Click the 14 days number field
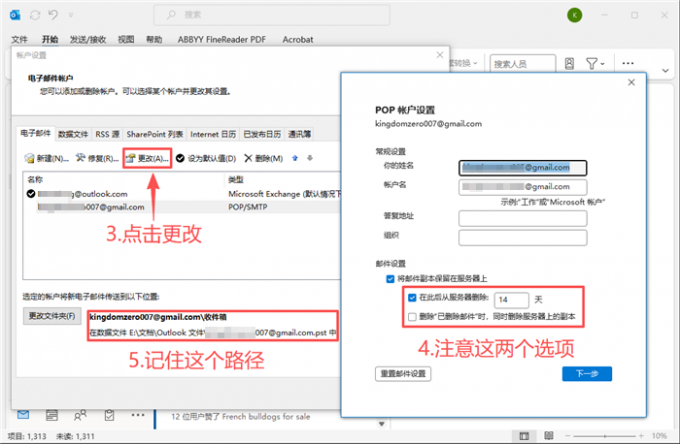The height and width of the screenshot is (444, 680). tap(511, 300)
